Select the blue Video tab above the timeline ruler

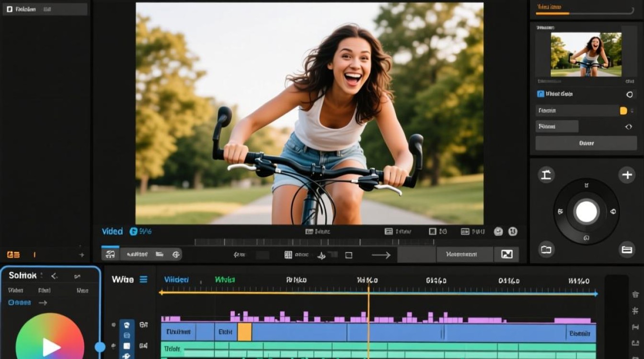click(176, 280)
